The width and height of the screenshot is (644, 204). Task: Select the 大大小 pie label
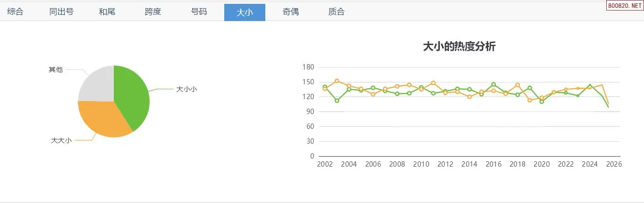(61, 140)
